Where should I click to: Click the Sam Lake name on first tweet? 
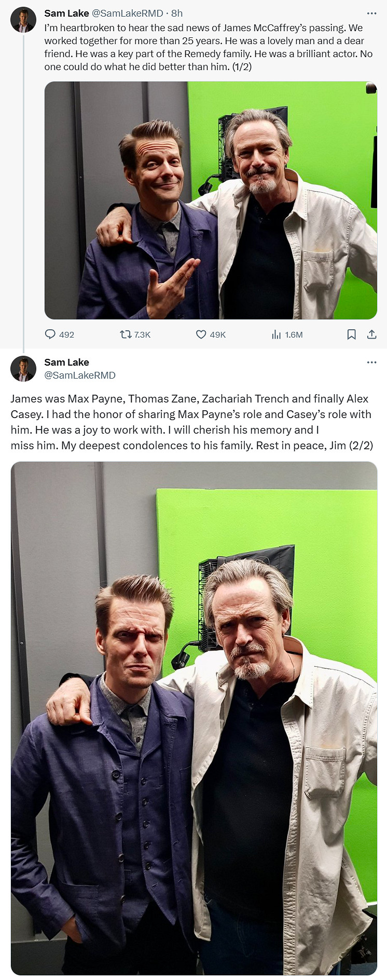click(66, 14)
